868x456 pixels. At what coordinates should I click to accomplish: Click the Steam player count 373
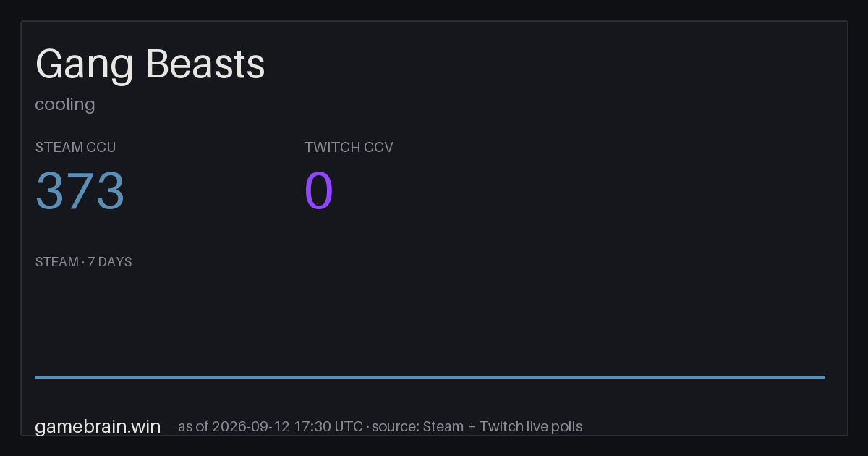(80, 190)
